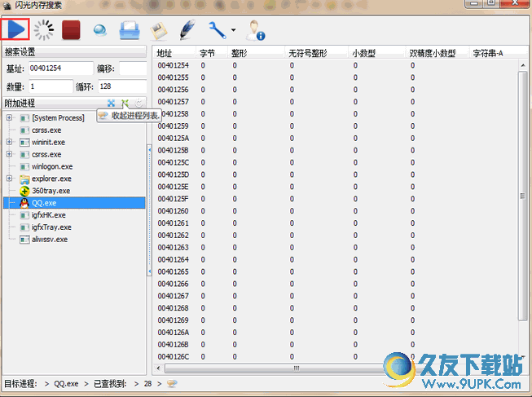
Task: Click the refresh icon in 附加进程 header
Action: pyautogui.click(x=138, y=103)
